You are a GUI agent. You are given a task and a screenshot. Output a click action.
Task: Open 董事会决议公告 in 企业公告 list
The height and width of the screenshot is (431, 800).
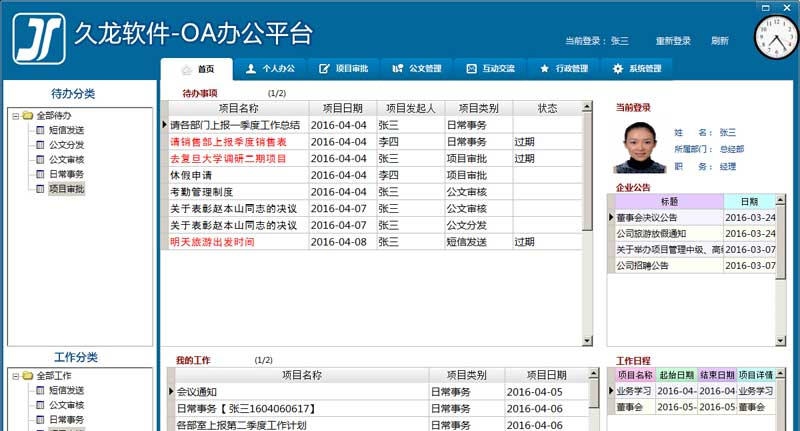pos(647,217)
